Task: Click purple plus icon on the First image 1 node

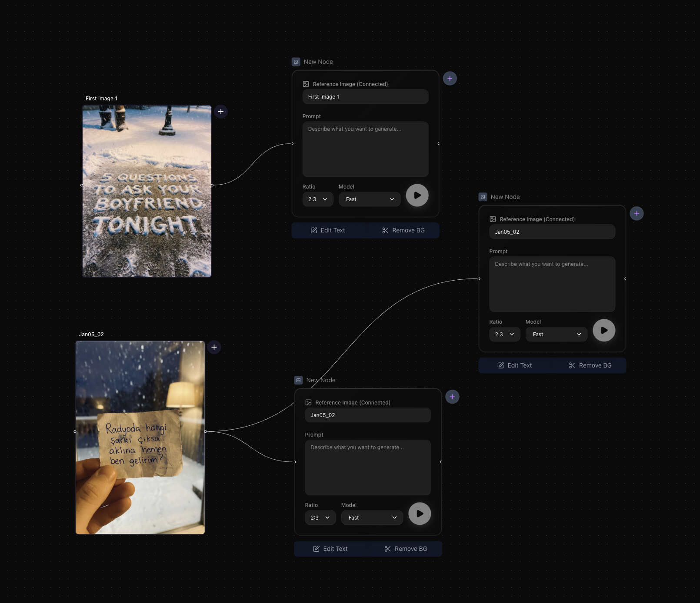Action: tap(450, 79)
